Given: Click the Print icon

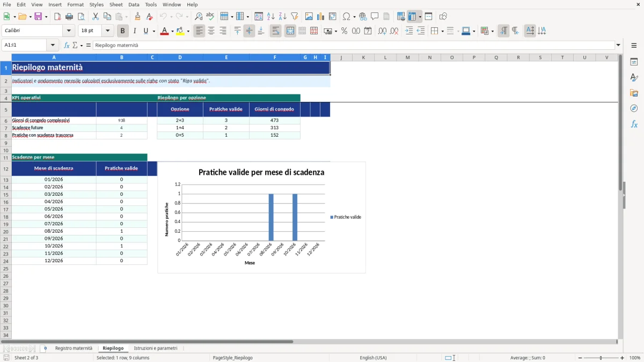Looking at the screenshot, I should pyautogui.click(x=69, y=17).
